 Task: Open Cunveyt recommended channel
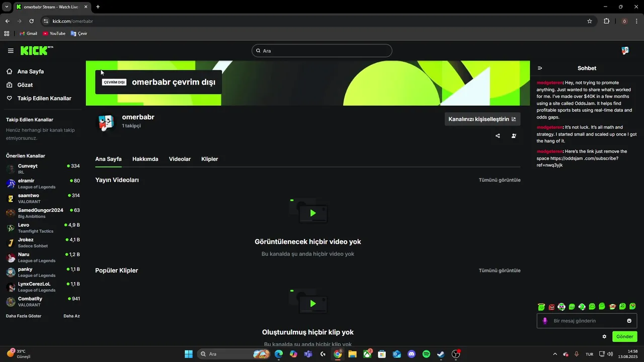[43, 169]
